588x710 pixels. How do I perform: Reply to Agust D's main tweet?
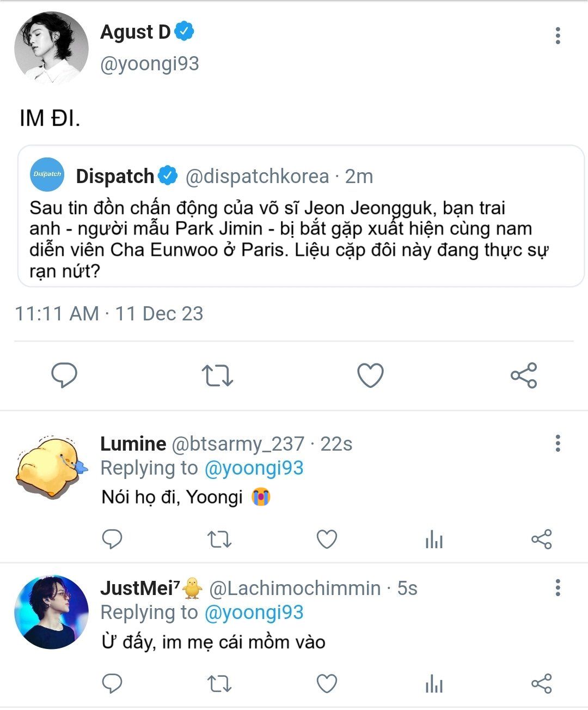click(64, 375)
